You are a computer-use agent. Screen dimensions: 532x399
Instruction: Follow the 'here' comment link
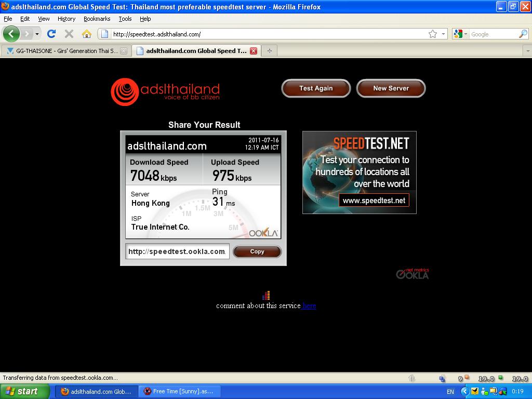point(309,305)
